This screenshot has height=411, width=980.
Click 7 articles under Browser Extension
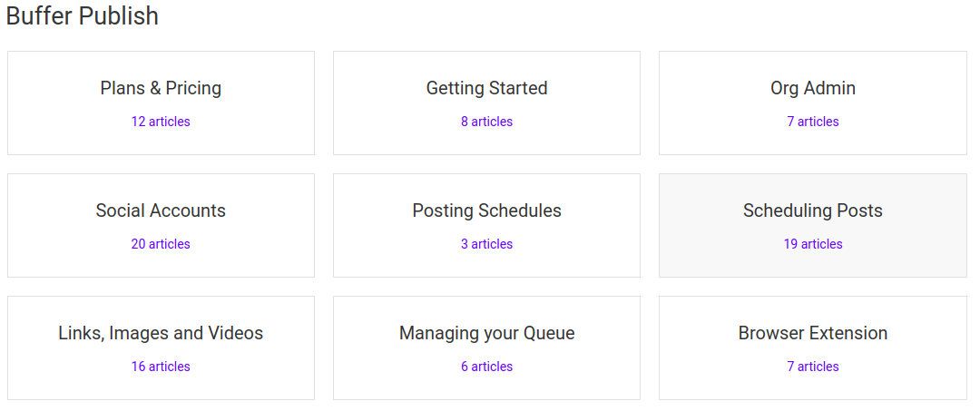click(x=812, y=367)
